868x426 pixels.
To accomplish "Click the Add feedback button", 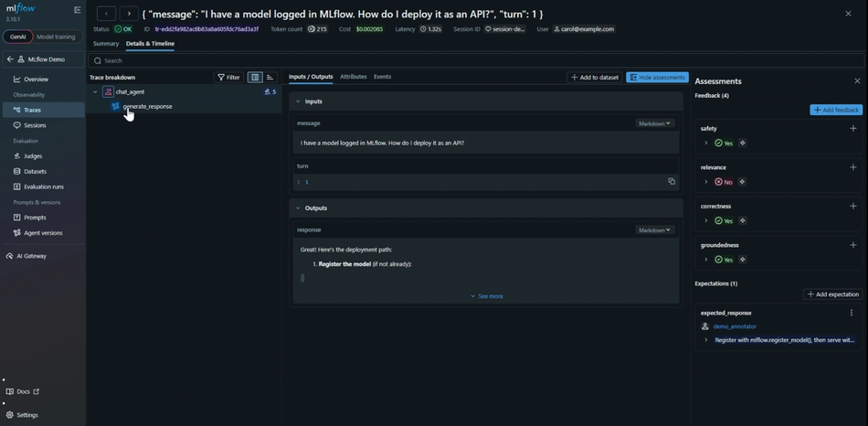I will coord(836,111).
